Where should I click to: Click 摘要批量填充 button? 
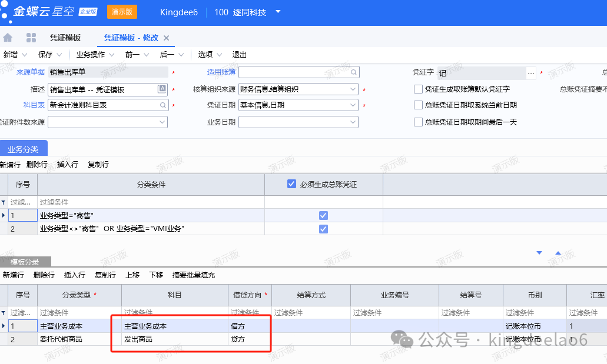193,275
